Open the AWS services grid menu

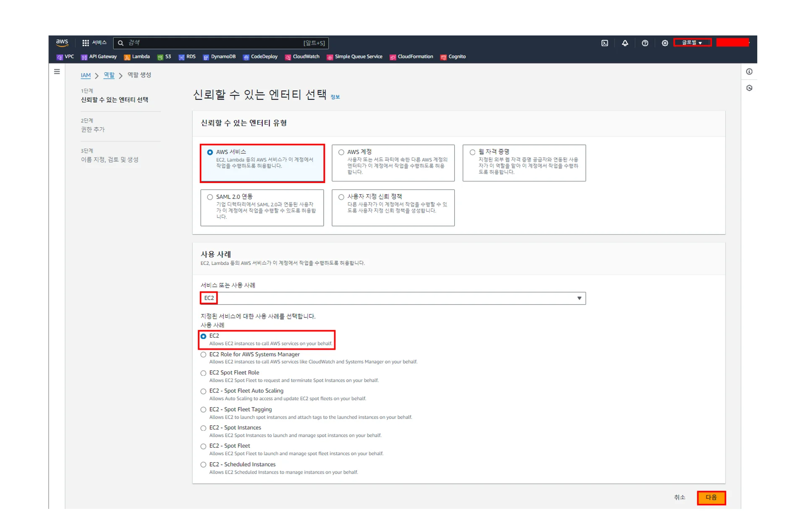tap(86, 43)
